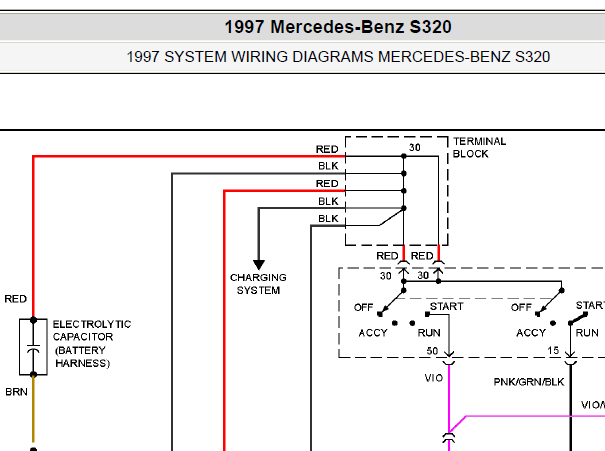Click the capacitor symbol in the battery harness

tap(33, 347)
